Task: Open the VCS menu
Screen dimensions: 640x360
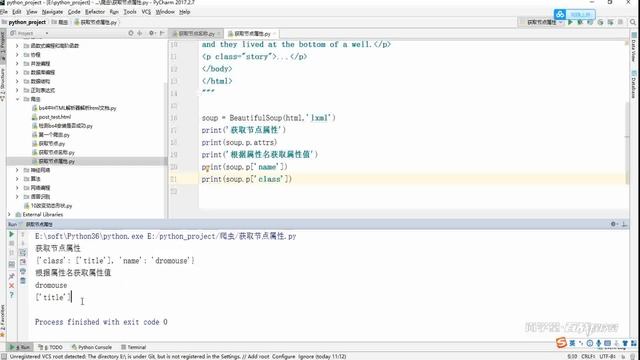Action: click(146, 12)
